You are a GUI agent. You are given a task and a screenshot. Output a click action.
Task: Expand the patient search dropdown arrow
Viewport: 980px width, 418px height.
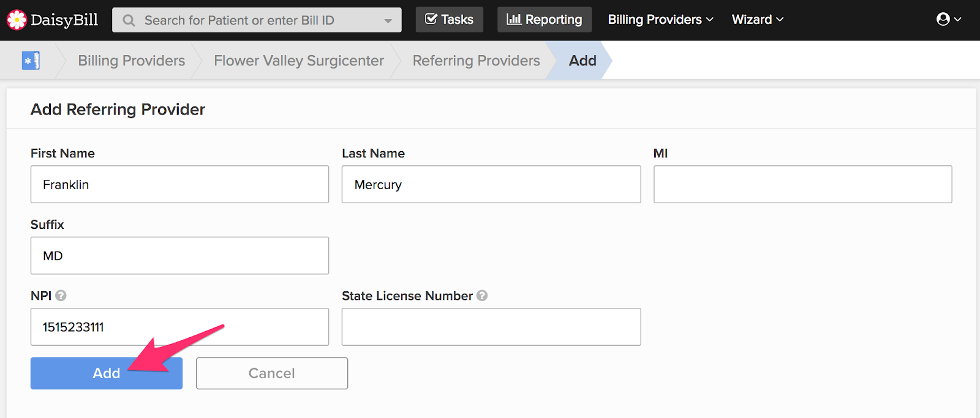pos(388,20)
